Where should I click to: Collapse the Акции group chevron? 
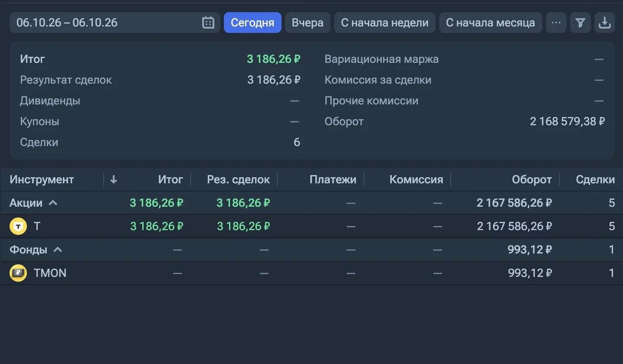(x=53, y=202)
